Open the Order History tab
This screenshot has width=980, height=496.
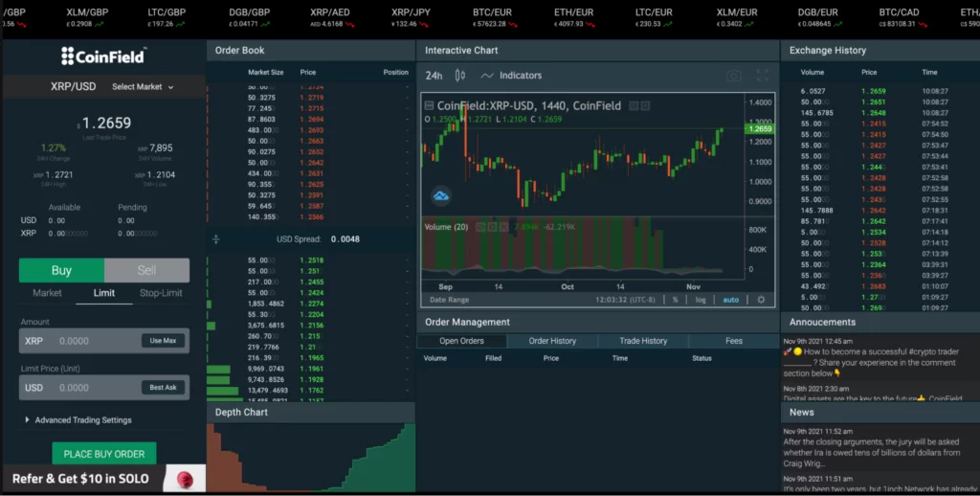(552, 341)
